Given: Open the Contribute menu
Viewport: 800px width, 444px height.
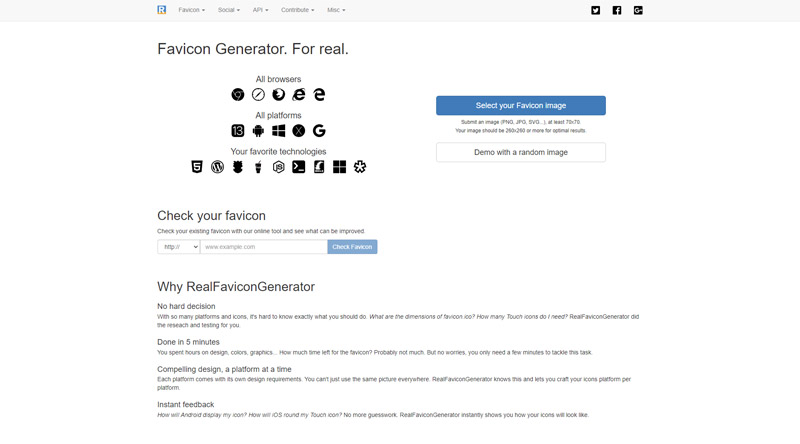Looking at the screenshot, I should [297, 10].
